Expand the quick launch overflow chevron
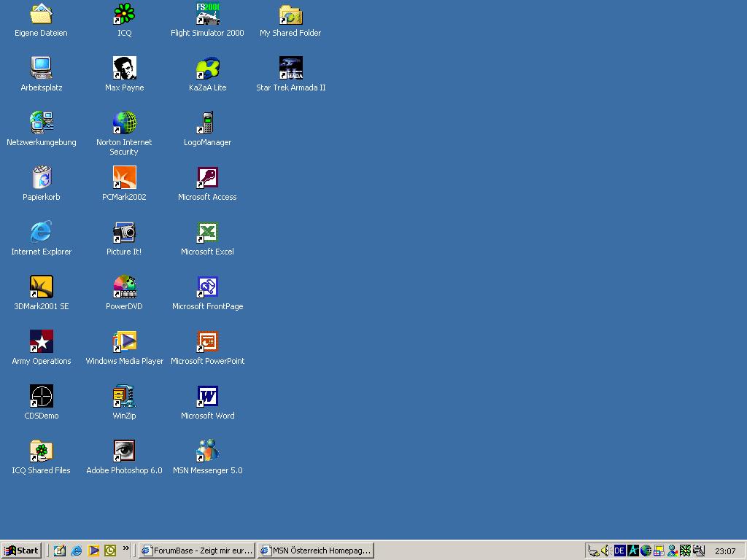 pyautogui.click(x=125, y=548)
